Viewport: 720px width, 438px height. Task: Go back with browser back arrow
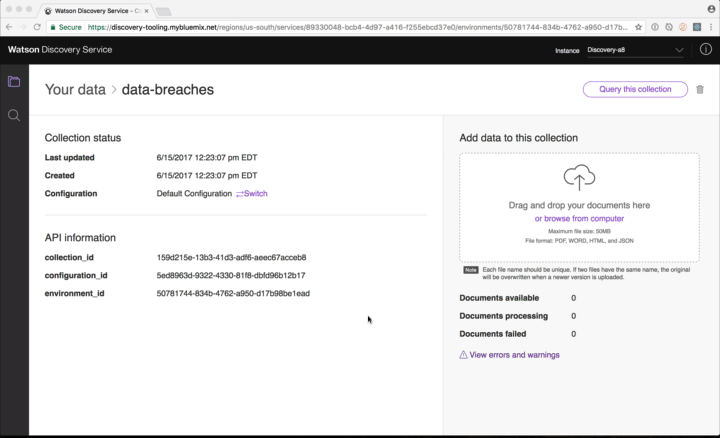click(9, 27)
